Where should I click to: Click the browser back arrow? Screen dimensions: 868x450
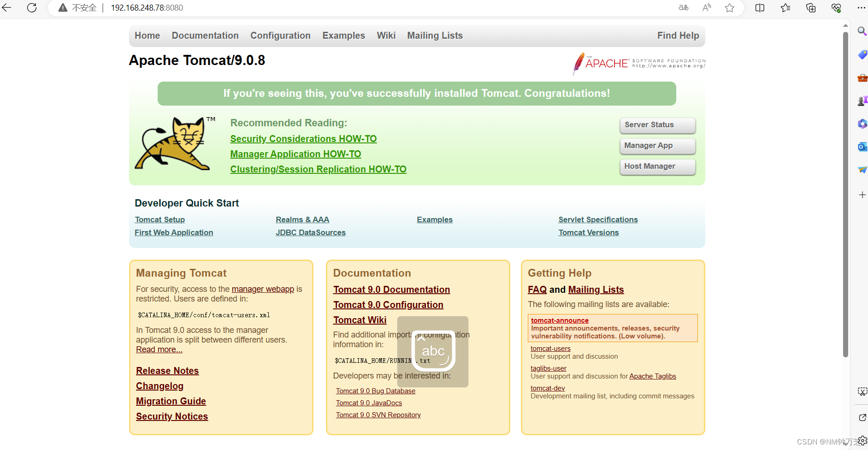pos(6,8)
